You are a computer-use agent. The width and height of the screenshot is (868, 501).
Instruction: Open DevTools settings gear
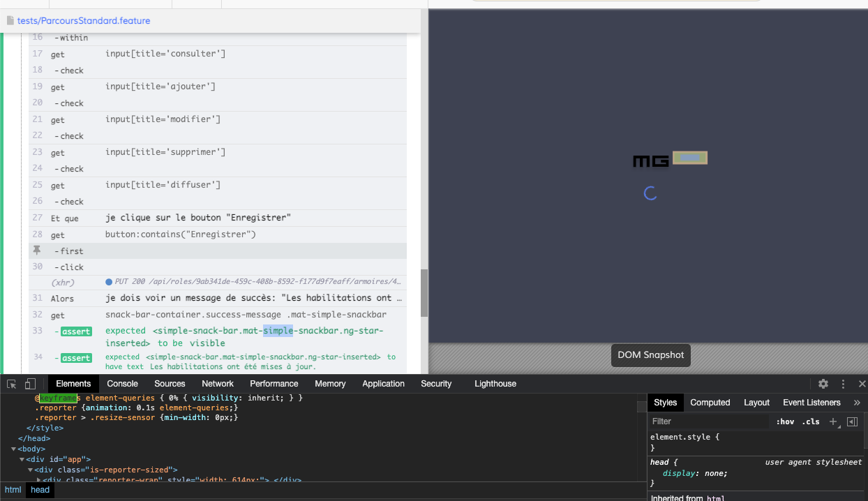point(823,384)
